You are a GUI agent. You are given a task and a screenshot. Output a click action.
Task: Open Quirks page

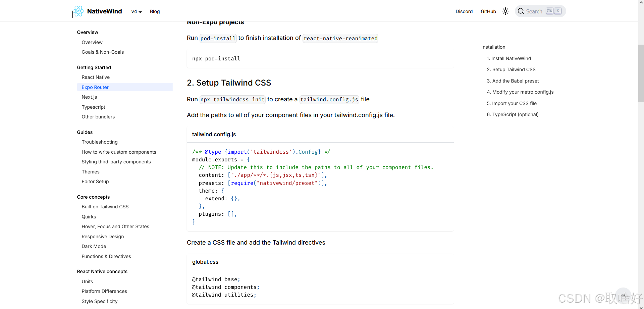[x=89, y=217]
